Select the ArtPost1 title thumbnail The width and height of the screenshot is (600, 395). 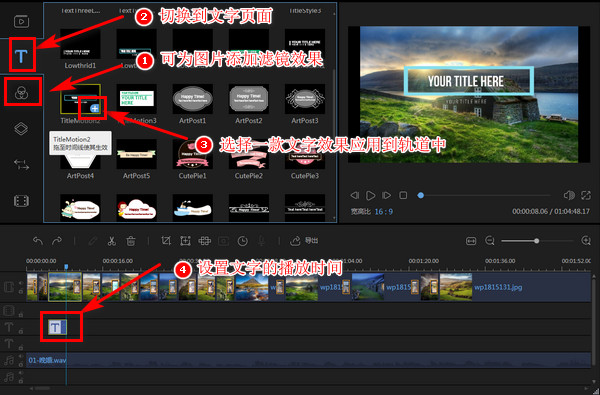point(192,99)
